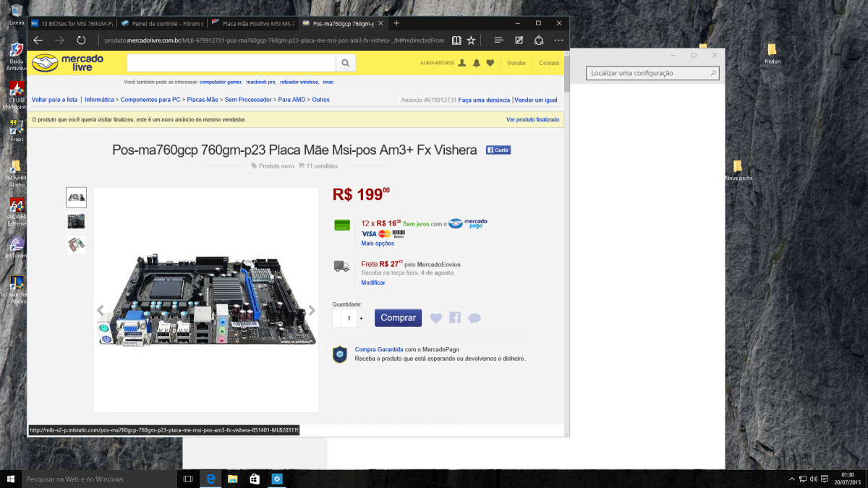Open the Placas-Mãe breadcrumb
The image size is (868, 488).
click(203, 100)
